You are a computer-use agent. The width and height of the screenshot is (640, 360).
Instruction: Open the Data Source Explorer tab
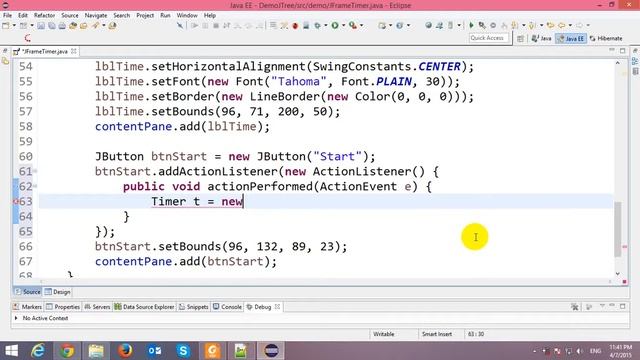[144, 307]
